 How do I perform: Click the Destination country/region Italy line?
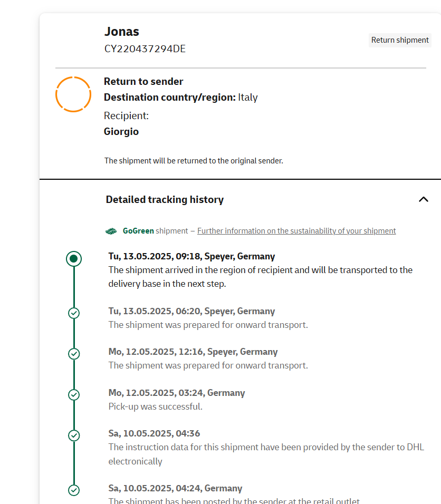181,98
